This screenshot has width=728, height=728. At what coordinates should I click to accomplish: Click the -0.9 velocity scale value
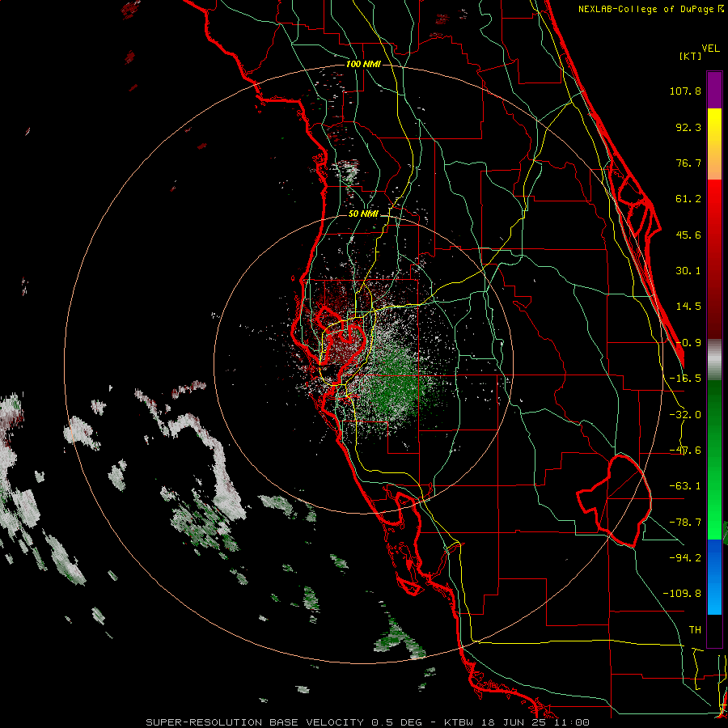pyautogui.click(x=688, y=343)
